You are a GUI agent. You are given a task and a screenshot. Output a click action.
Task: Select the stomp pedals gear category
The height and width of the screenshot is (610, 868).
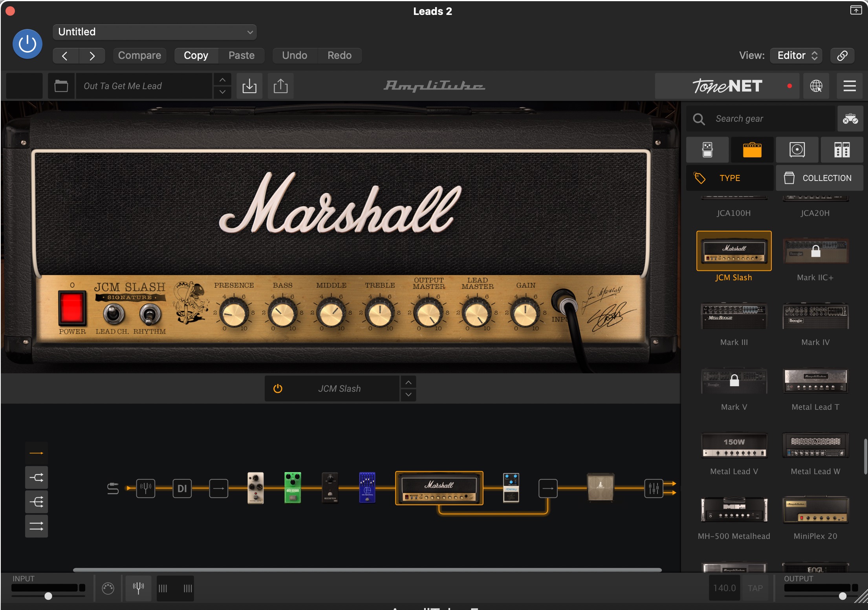[707, 150]
